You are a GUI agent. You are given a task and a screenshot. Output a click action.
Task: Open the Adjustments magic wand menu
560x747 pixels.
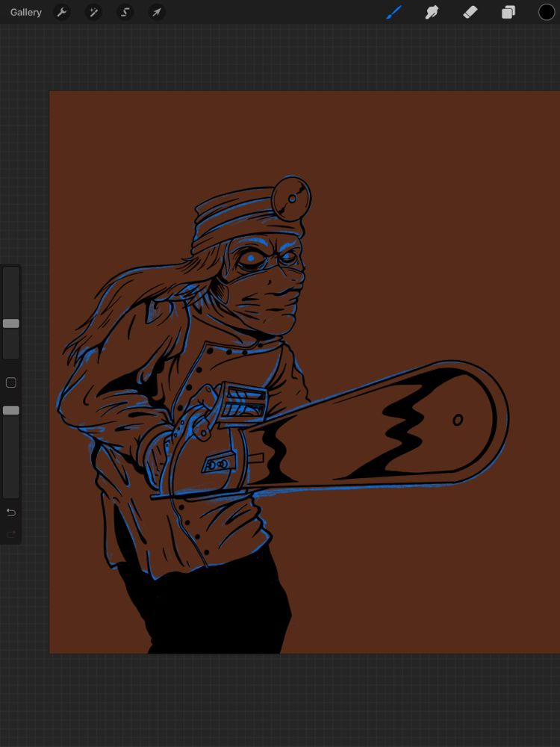click(x=93, y=13)
